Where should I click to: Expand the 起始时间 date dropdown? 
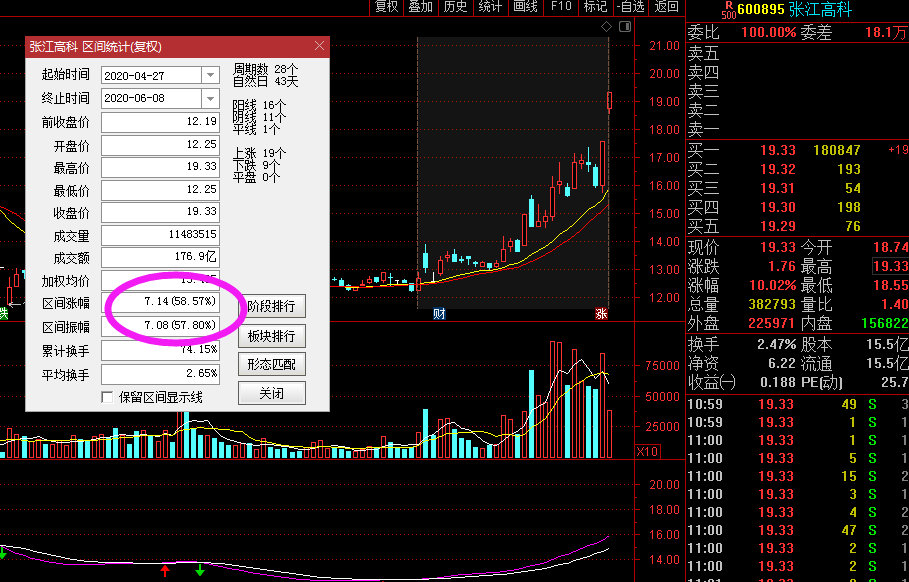click(x=210, y=75)
